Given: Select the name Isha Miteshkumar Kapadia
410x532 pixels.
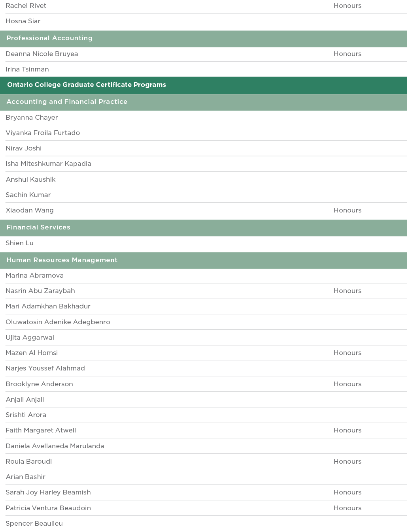Looking at the screenshot, I should (x=48, y=164).
